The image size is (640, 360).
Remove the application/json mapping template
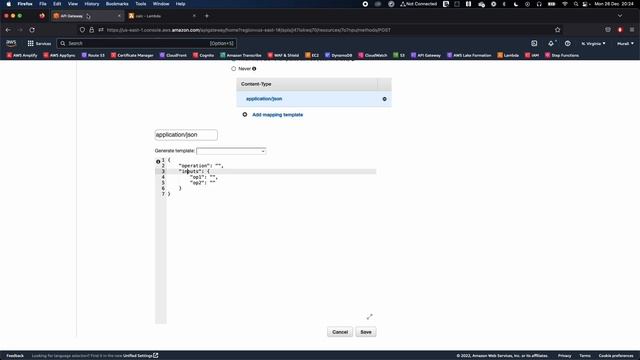(384, 99)
